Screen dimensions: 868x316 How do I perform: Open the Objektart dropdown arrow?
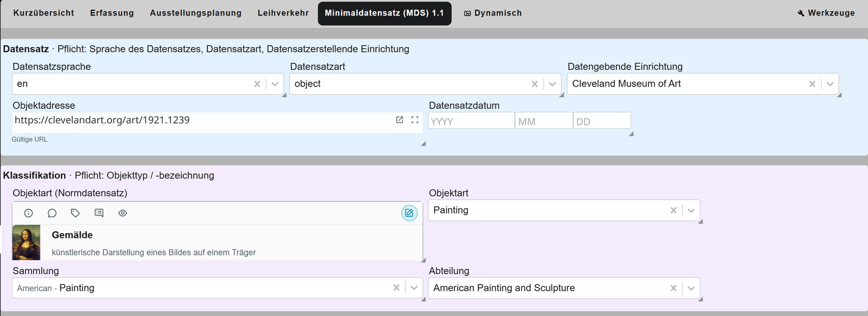pyautogui.click(x=691, y=210)
